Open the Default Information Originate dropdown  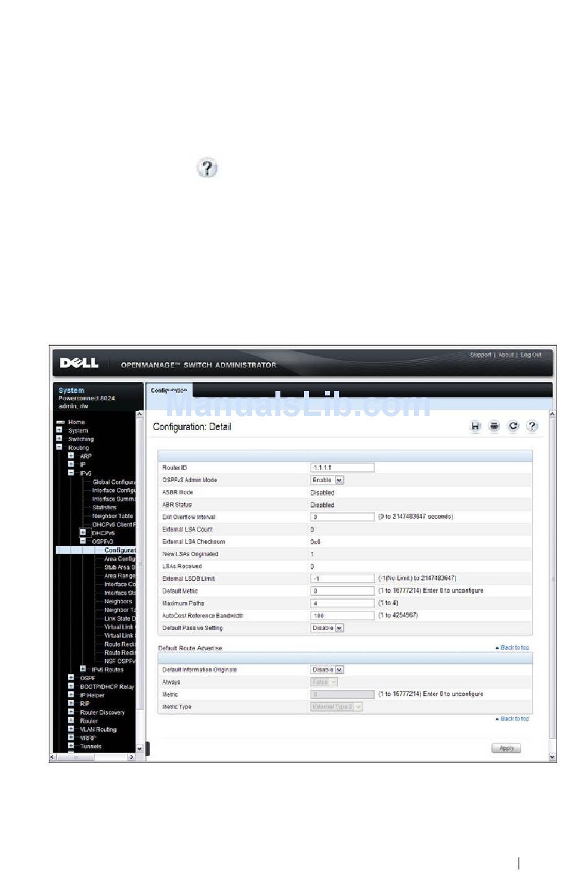coord(327,670)
